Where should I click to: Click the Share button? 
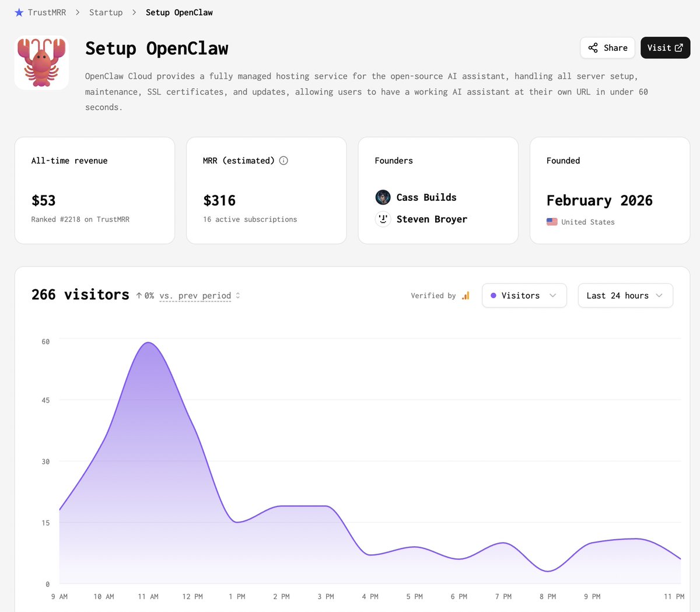click(x=607, y=48)
